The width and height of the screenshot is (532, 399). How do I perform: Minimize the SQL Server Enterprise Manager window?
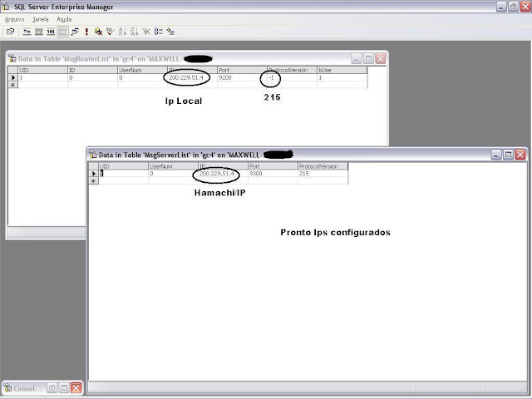coord(501,7)
